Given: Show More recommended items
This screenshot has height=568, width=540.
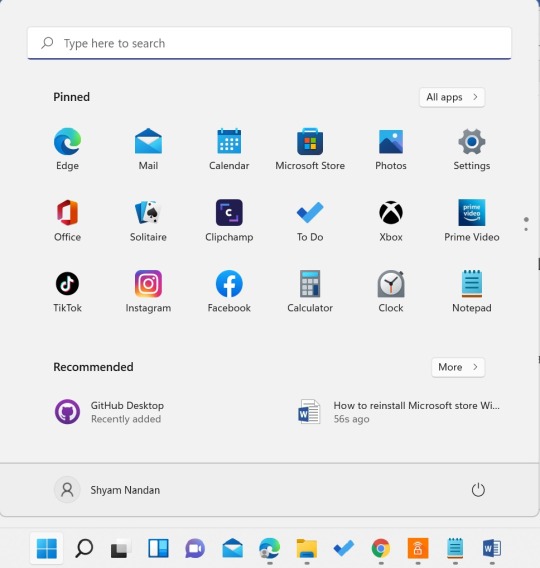Looking at the screenshot, I should click(458, 367).
